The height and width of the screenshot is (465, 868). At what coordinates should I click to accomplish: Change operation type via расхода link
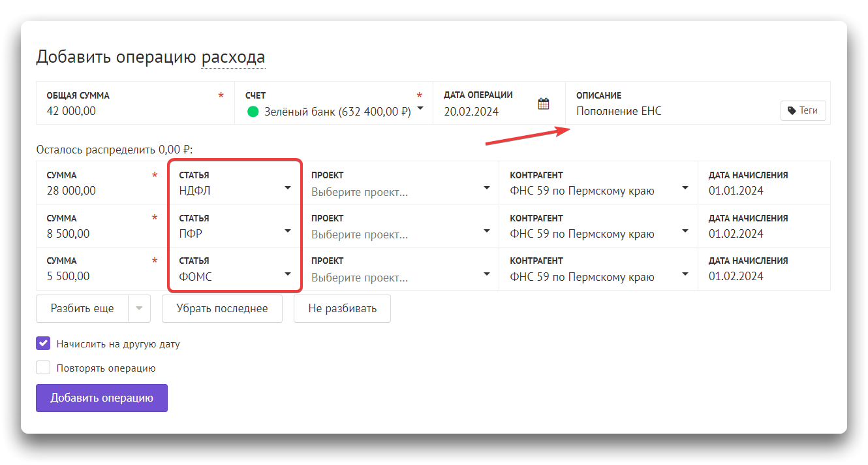(233, 57)
